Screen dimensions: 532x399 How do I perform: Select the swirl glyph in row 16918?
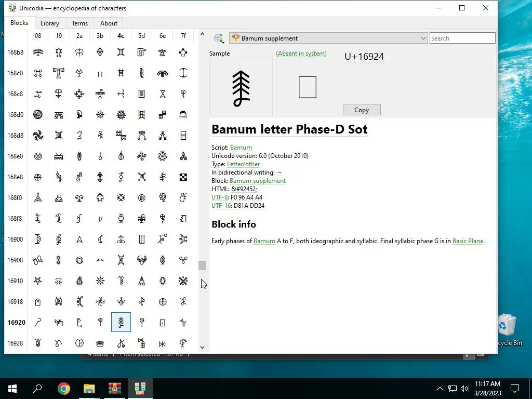tap(100, 301)
